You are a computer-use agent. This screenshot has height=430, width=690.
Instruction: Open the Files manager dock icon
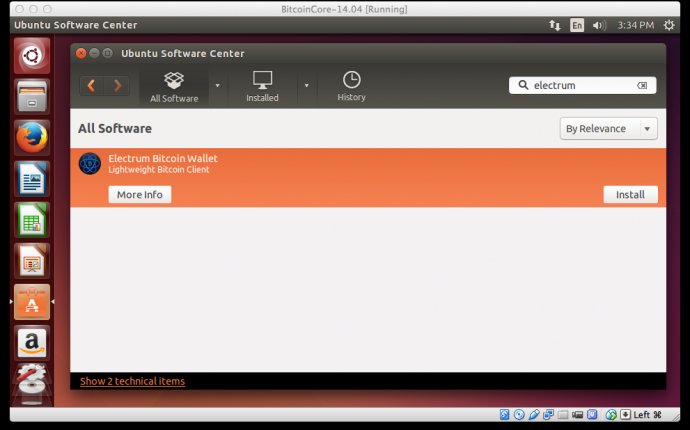[x=32, y=97]
